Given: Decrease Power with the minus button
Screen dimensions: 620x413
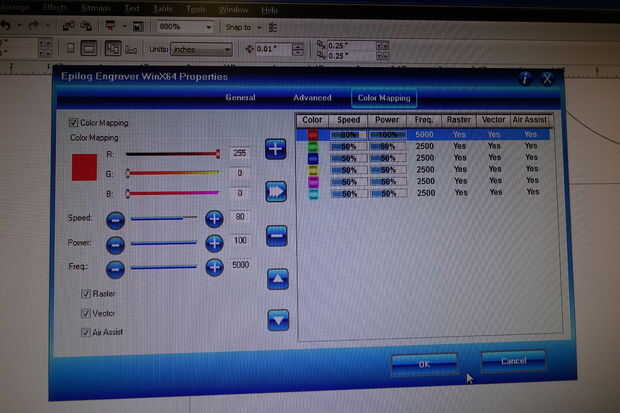Looking at the screenshot, I should pos(115,245).
